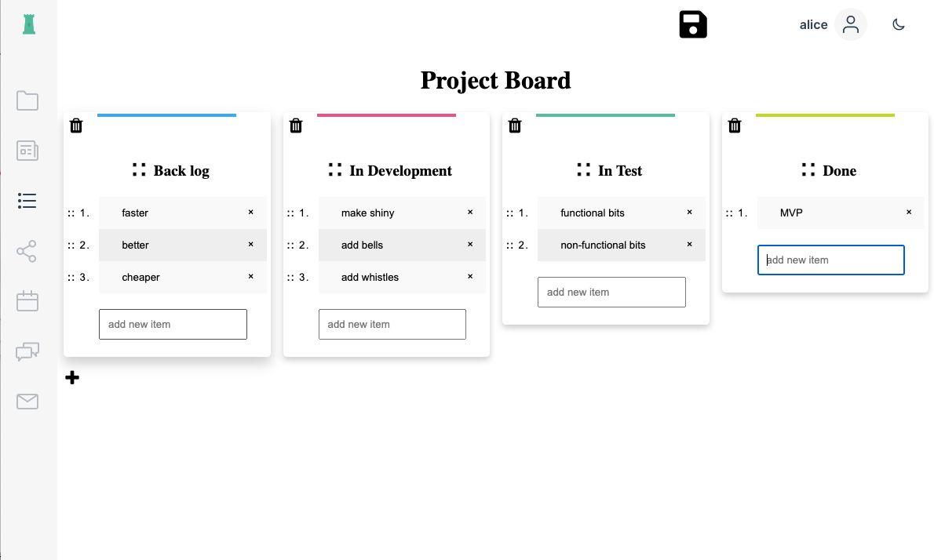Delete the Back log column with trash icon
934x560 pixels.
[76, 125]
